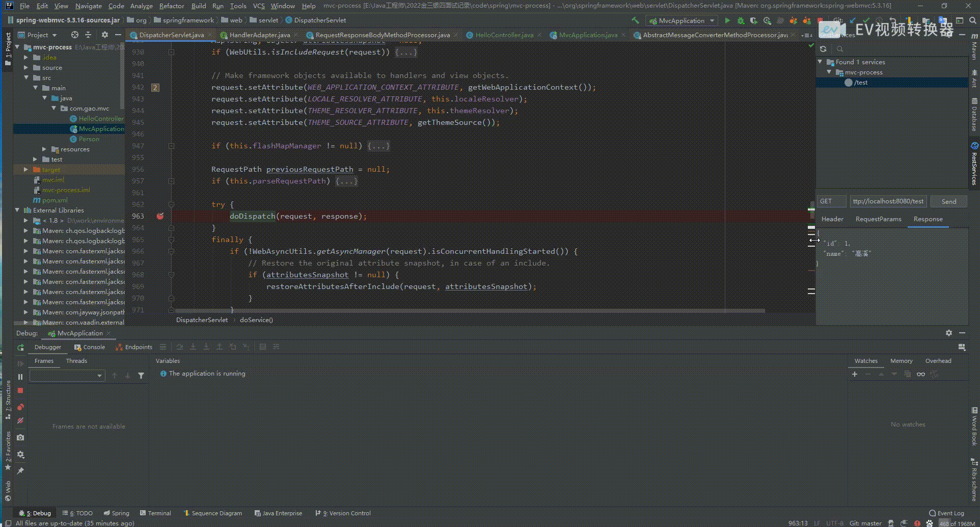Click the editor horizontal scrollbar
Image resolution: width=980 pixels, height=527 pixels.
click(x=469, y=310)
